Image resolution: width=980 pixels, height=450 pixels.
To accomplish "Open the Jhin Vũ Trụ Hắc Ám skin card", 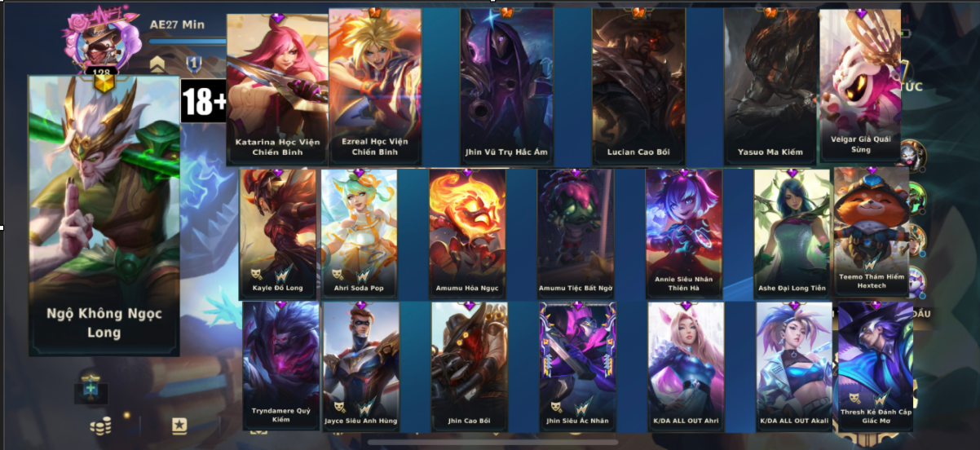I will (x=506, y=87).
